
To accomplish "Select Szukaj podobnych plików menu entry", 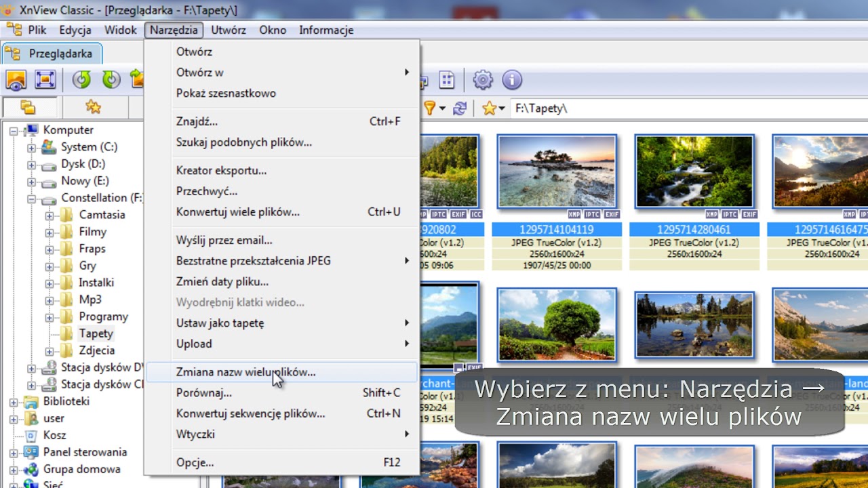I will tap(282, 142).
